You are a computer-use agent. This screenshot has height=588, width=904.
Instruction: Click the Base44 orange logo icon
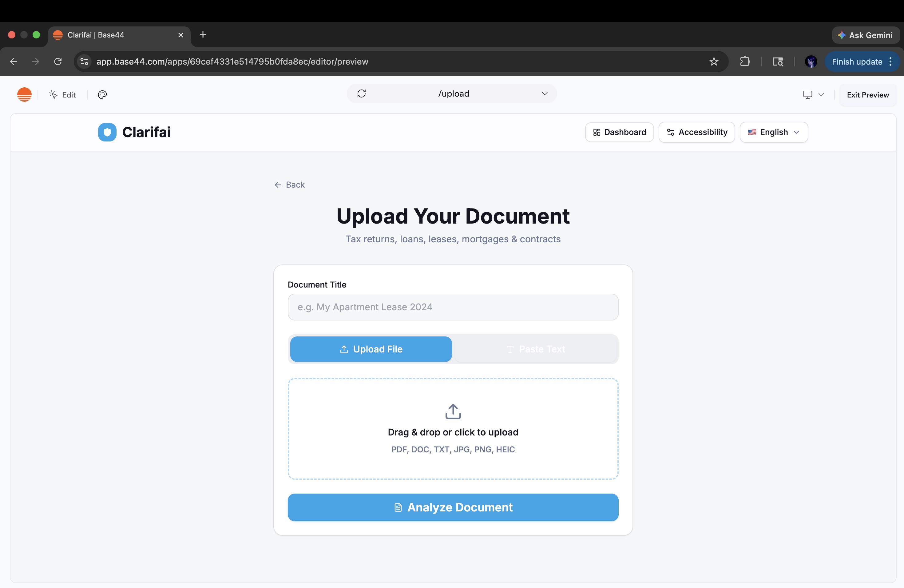point(24,95)
